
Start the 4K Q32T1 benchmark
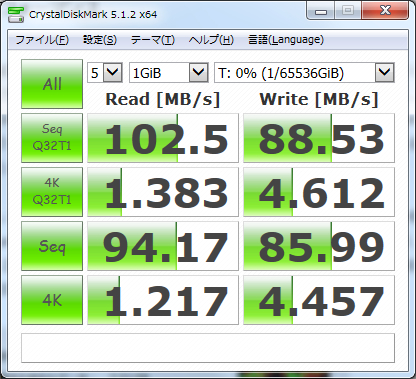(x=52, y=192)
